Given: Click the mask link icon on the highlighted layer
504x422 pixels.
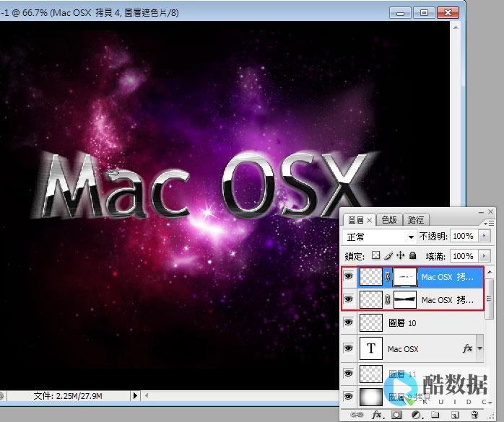Looking at the screenshot, I should point(387,276).
